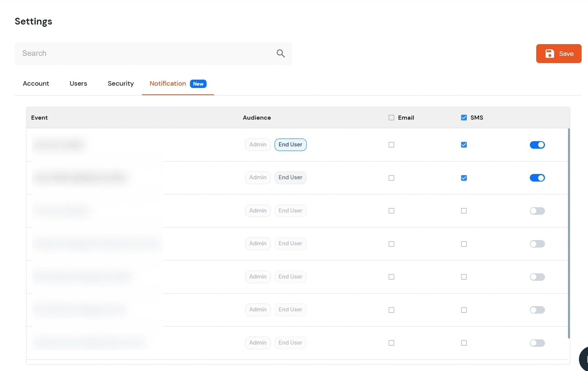Viewport: 588px width, 371px height.
Task: Switch on the fourth event row toggle
Action: click(x=537, y=244)
